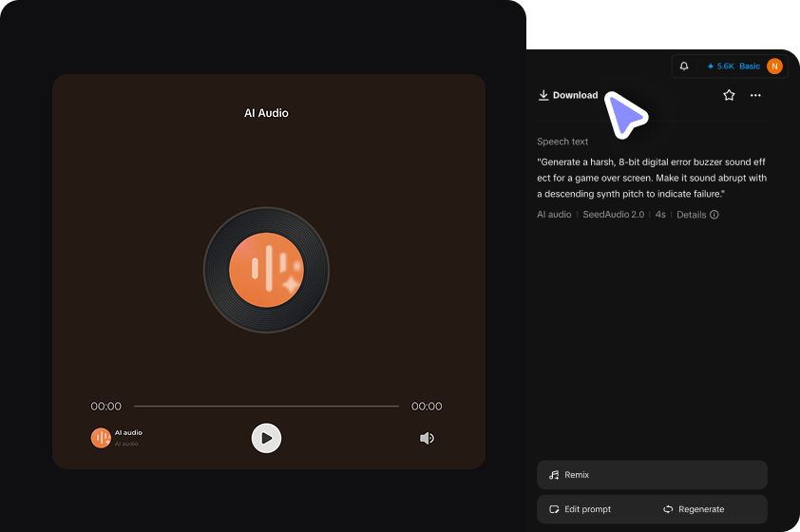800x532 pixels.
Task: Click the vinyl record artwork
Action: point(266,270)
